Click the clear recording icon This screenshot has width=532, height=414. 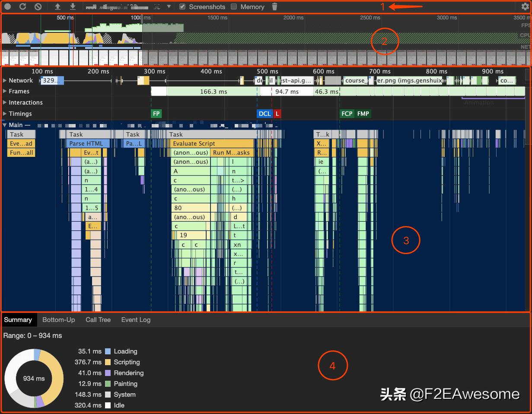click(x=38, y=6)
